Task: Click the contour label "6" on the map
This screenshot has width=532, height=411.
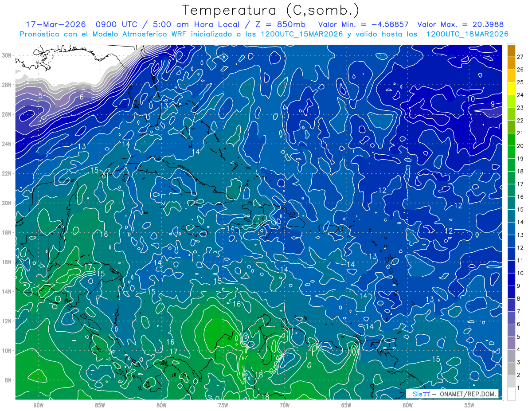Action: pos(82,97)
